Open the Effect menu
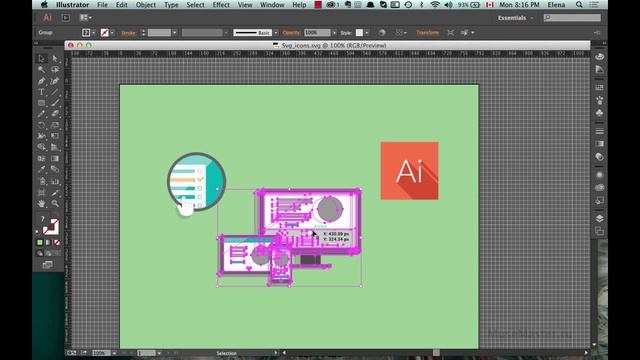 [221, 5]
